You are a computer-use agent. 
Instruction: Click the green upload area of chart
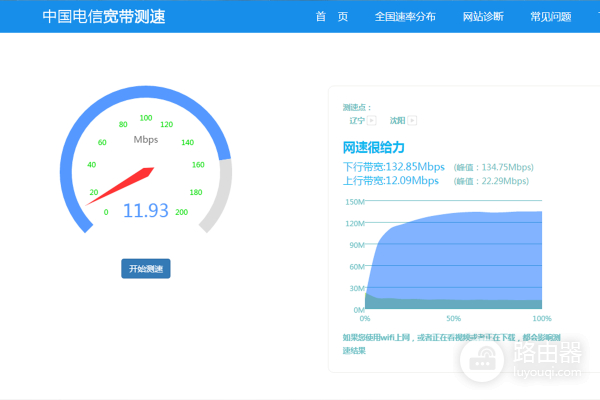coord(453,304)
